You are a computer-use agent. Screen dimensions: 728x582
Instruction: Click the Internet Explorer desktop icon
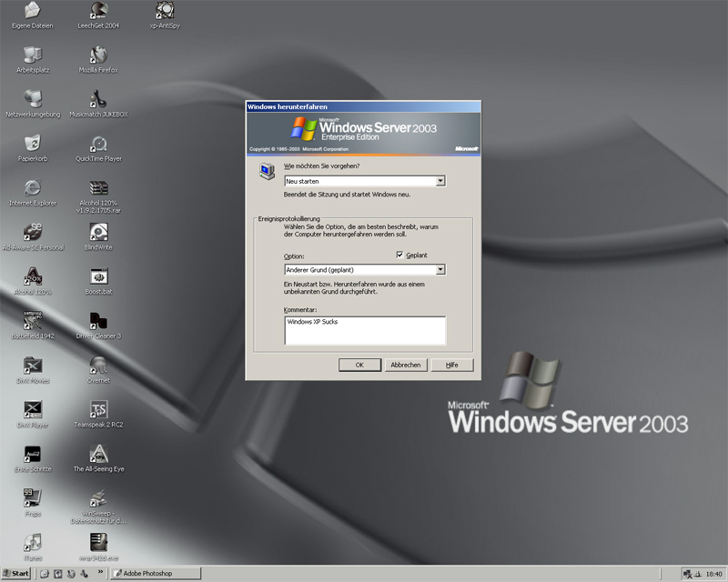coord(33,193)
